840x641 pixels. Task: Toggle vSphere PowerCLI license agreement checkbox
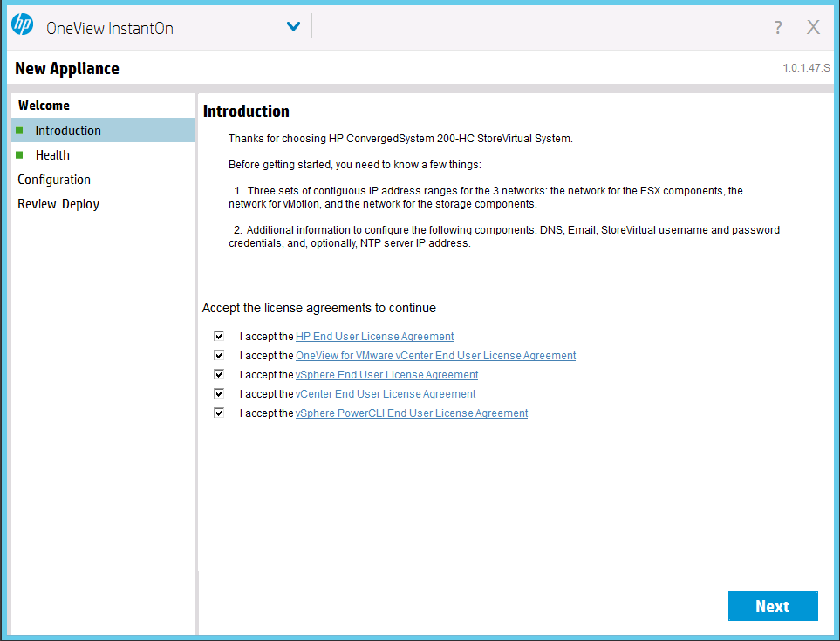(x=219, y=413)
